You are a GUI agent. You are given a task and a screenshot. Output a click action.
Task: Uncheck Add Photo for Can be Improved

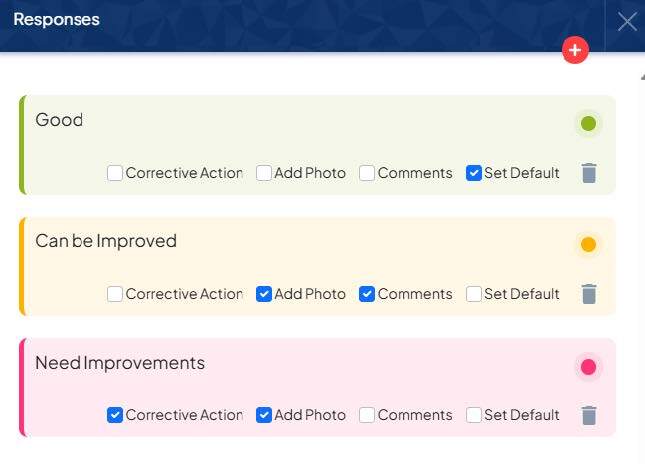[x=264, y=294]
